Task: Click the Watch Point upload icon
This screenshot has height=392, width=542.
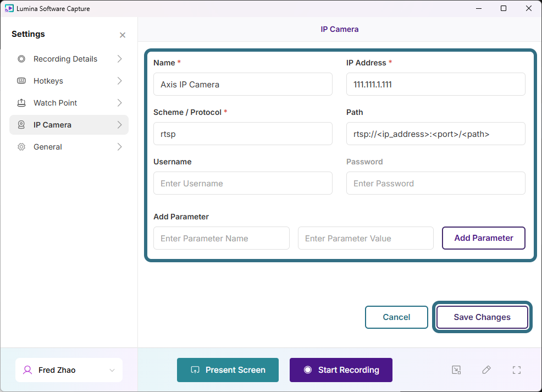Action: [x=21, y=103]
